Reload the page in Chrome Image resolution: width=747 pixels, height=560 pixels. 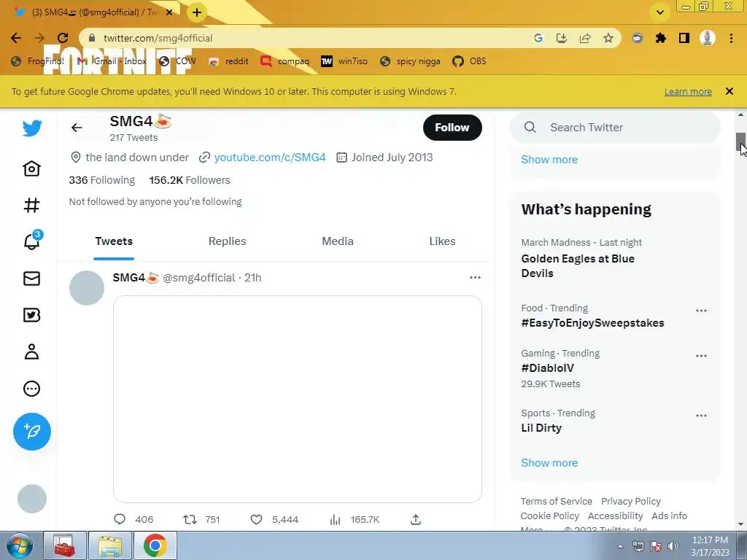pos(63,38)
